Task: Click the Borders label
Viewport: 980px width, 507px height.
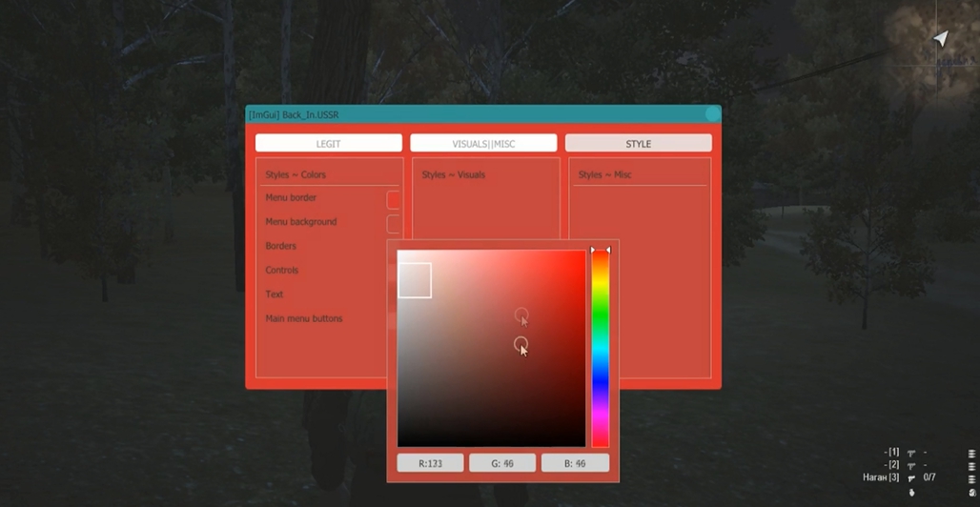Action: point(280,246)
